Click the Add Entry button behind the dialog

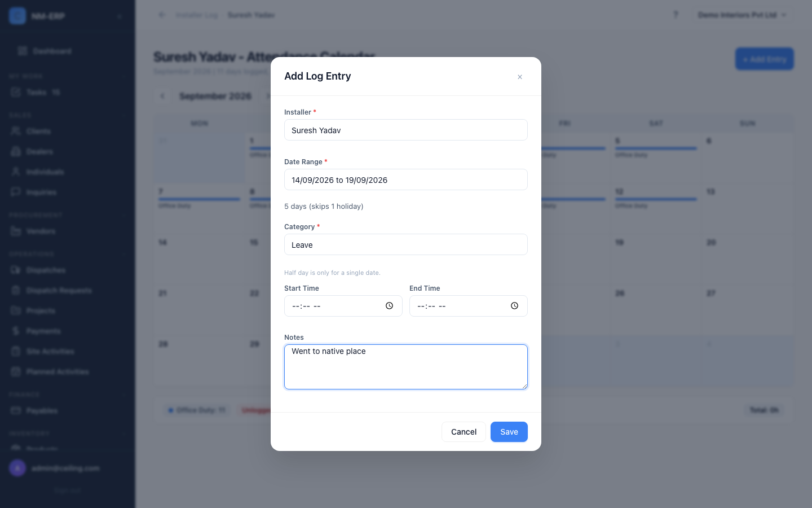765,59
